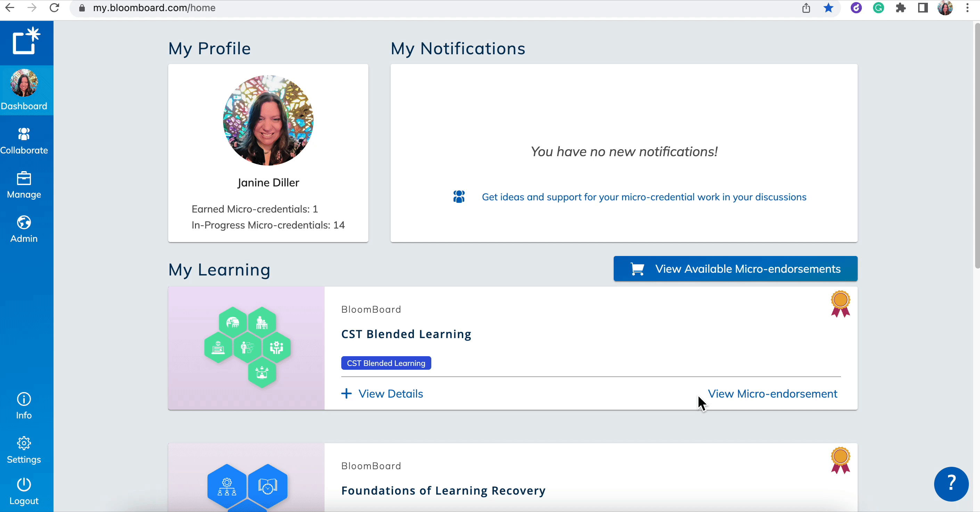This screenshot has width=980, height=512.
Task: Open the Collaborate section in sidebar
Action: (24, 141)
